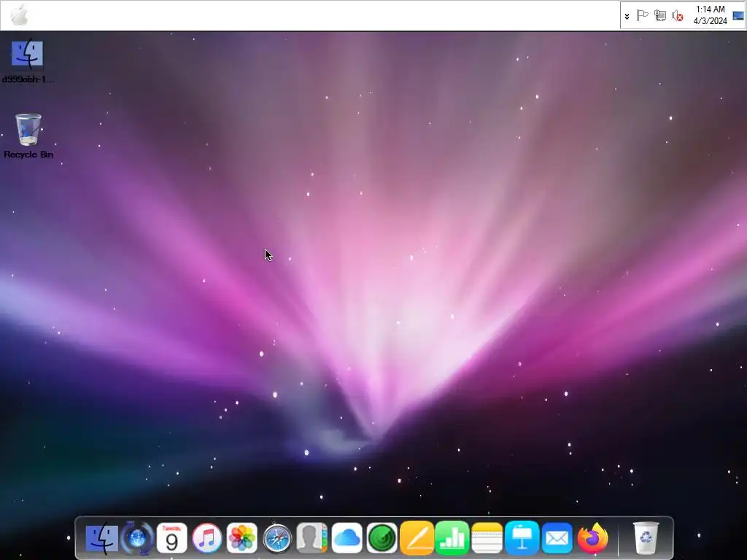Open Finder from the dock
The width and height of the screenshot is (747, 560).
[x=102, y=539]
